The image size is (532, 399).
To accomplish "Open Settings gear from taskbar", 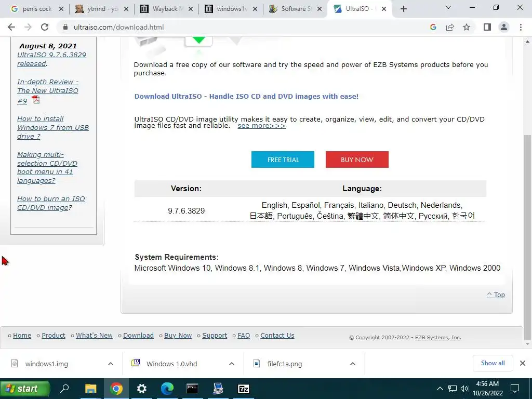I will 141,389.
